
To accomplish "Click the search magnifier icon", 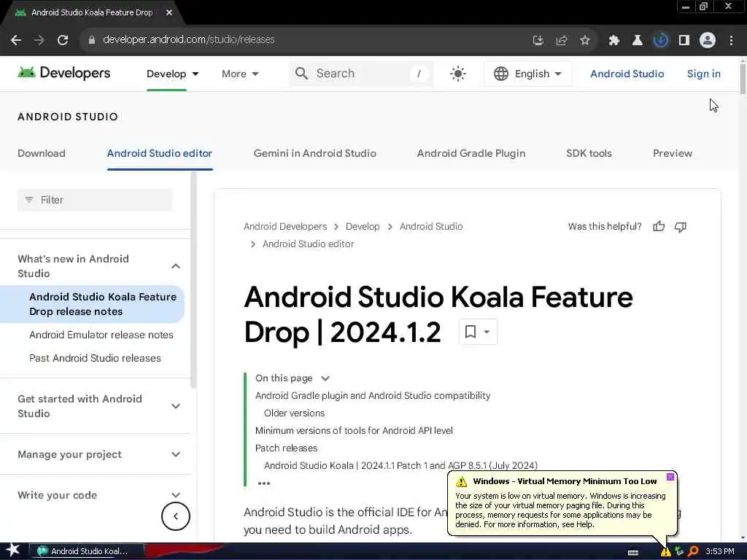I will coord(301,74).
